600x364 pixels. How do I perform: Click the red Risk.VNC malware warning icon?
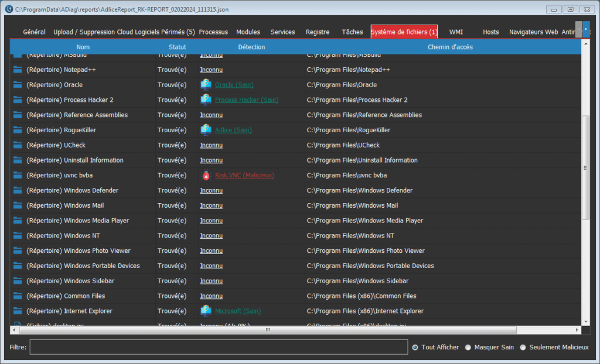[x=206, y=175]
